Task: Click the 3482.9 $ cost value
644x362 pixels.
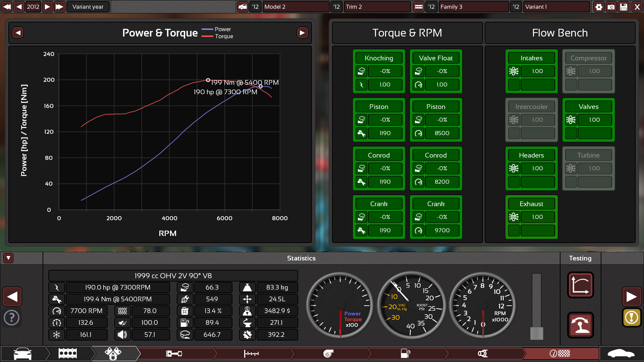Action: (x=277, y=311)
